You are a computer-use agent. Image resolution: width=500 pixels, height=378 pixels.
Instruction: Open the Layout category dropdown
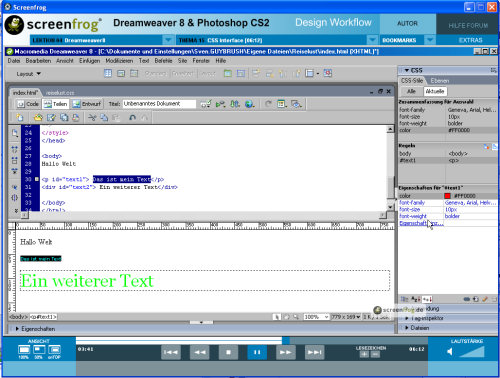[29, 74]
